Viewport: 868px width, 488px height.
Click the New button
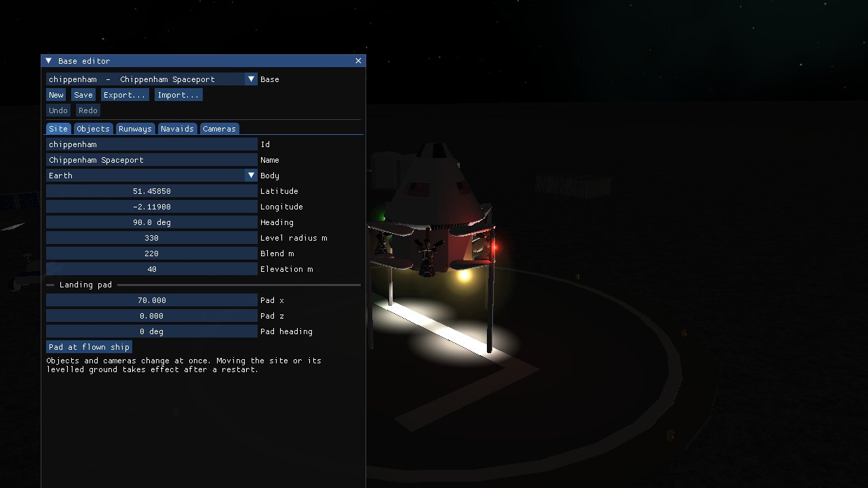click(56, 95)
